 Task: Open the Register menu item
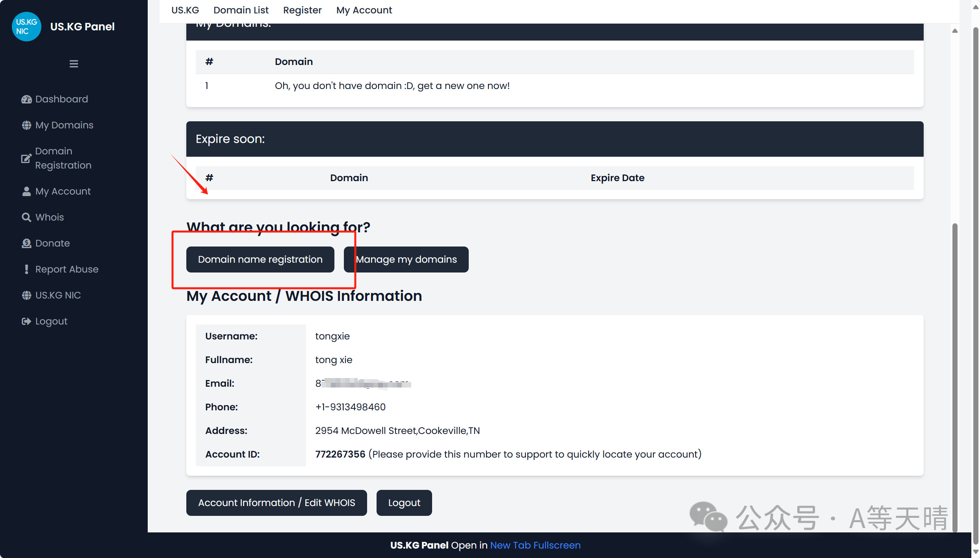[x=302, y=10]
